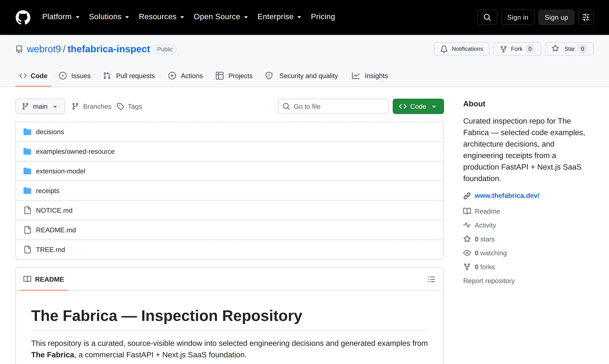
Task: Click the examples/owned-resource folder icon
Action: click(x=27, y=151)
